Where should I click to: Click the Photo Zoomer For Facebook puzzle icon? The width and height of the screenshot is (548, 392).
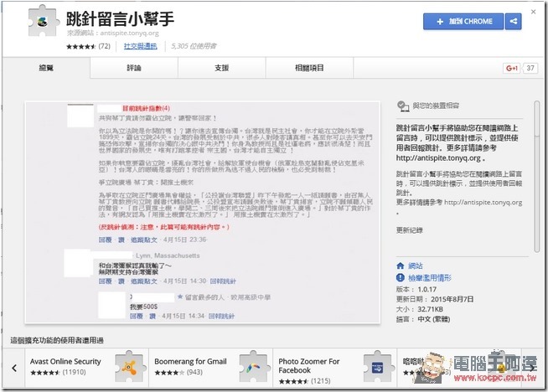(378, 367)
